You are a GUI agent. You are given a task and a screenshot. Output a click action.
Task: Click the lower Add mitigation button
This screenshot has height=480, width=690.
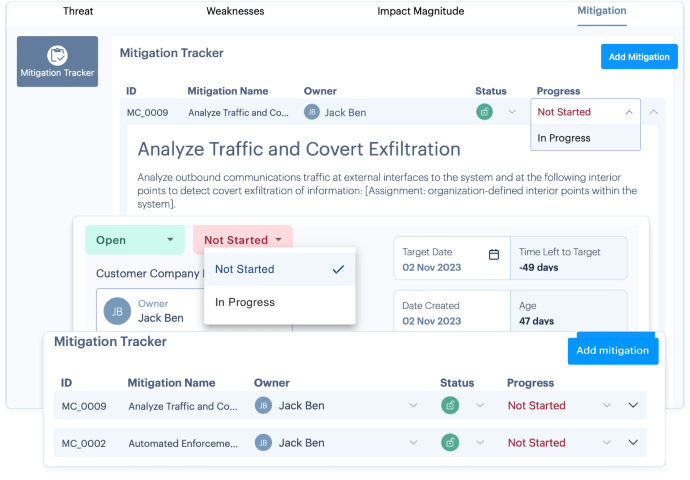[612, 350]
